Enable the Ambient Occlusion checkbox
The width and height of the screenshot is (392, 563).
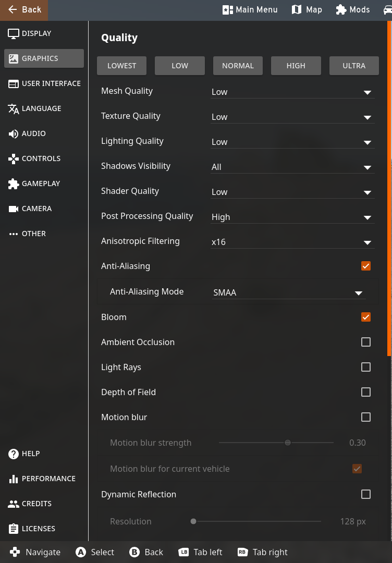[x=366, y=342]
